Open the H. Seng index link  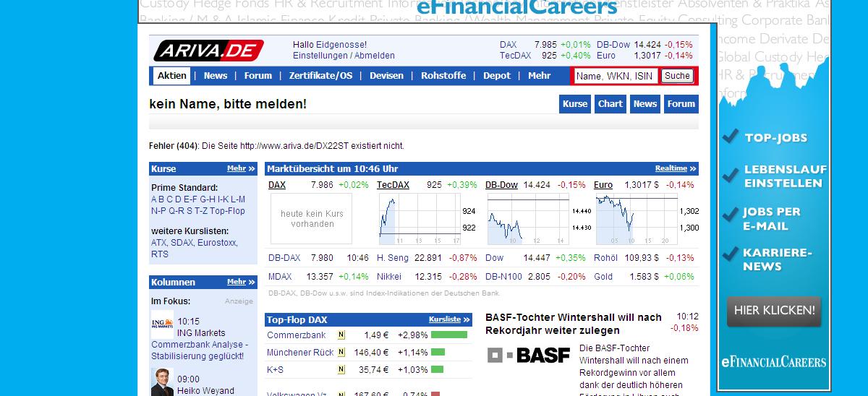[x=393, y=258]
